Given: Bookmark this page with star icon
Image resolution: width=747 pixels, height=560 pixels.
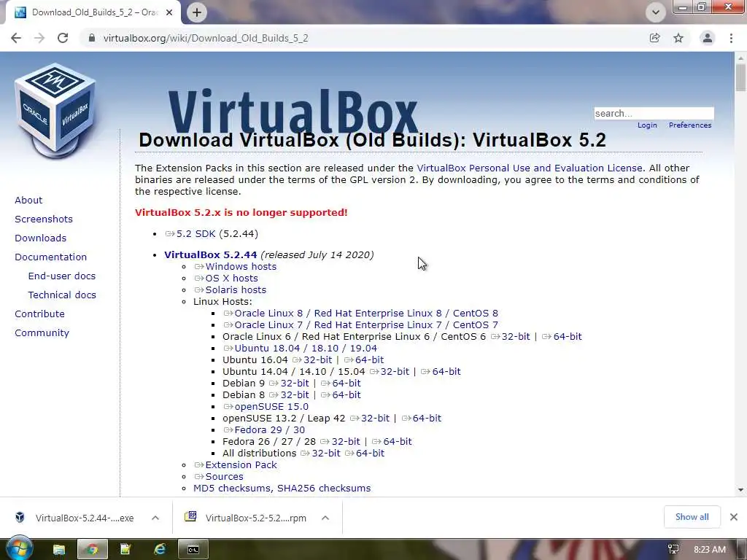Looking at the screenshot, I should click(x=678, y=38).
